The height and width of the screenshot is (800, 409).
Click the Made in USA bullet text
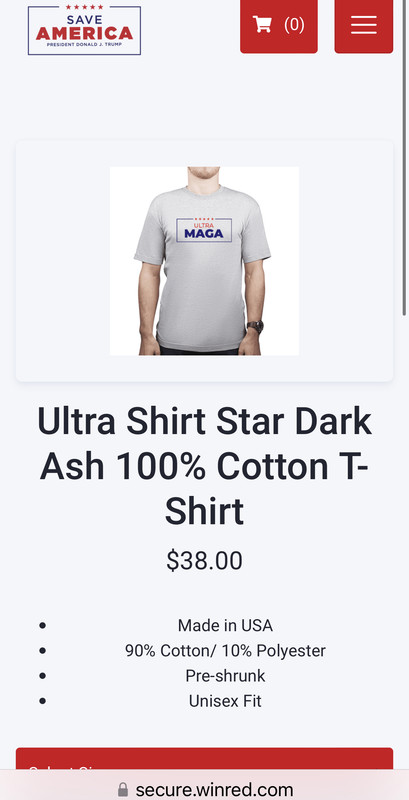225,626
